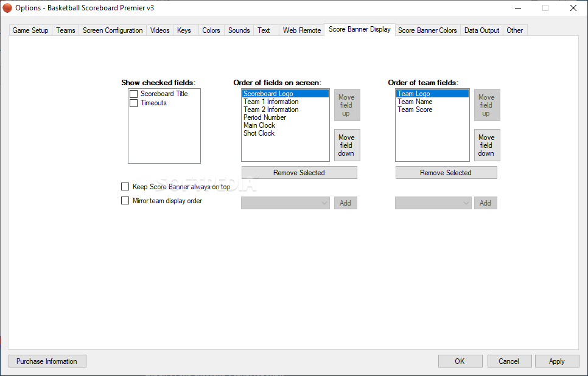Select Main Clock in the list
This screenshot has height=376, width=588.
(285, 125)
